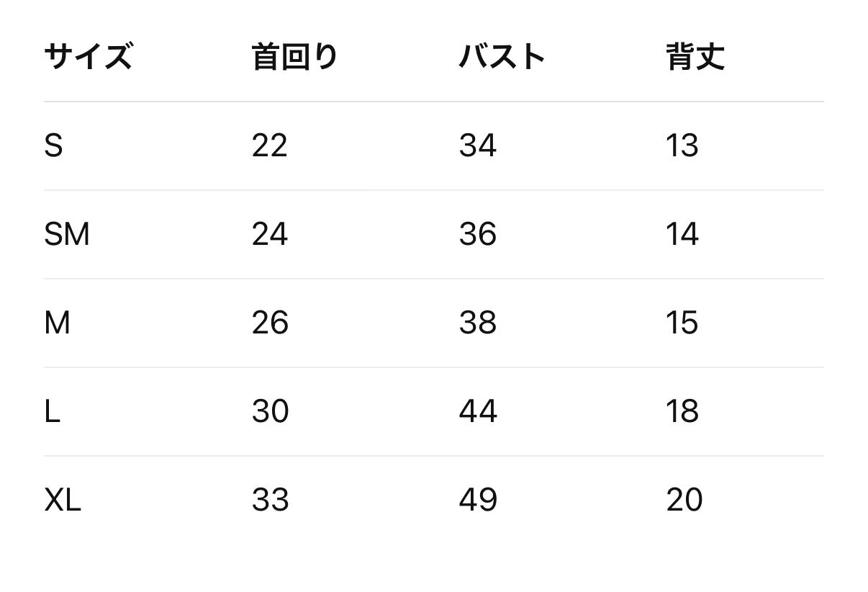Select the S size row label
The width and height of the screenshot is (868, 592).
(x=53, y=145)
